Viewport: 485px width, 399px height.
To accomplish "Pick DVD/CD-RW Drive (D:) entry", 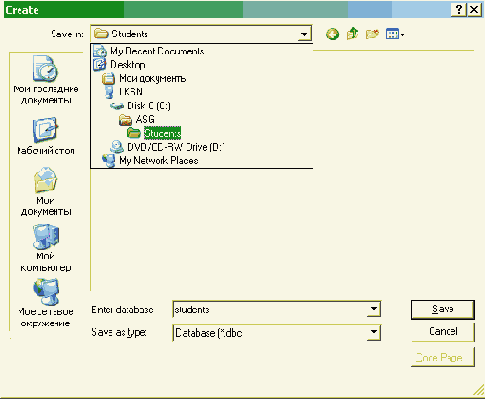I will pos(167,147).
